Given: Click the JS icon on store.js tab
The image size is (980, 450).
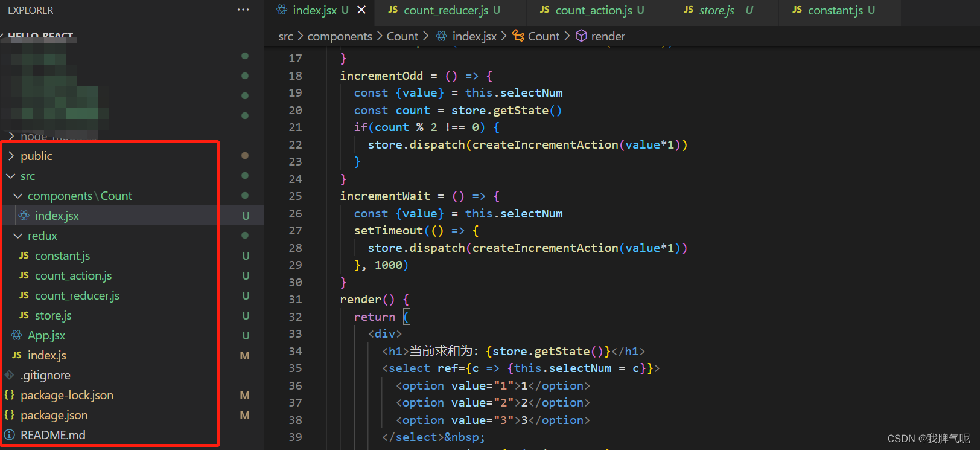Looking at the screenshot, I should [689, 10].
